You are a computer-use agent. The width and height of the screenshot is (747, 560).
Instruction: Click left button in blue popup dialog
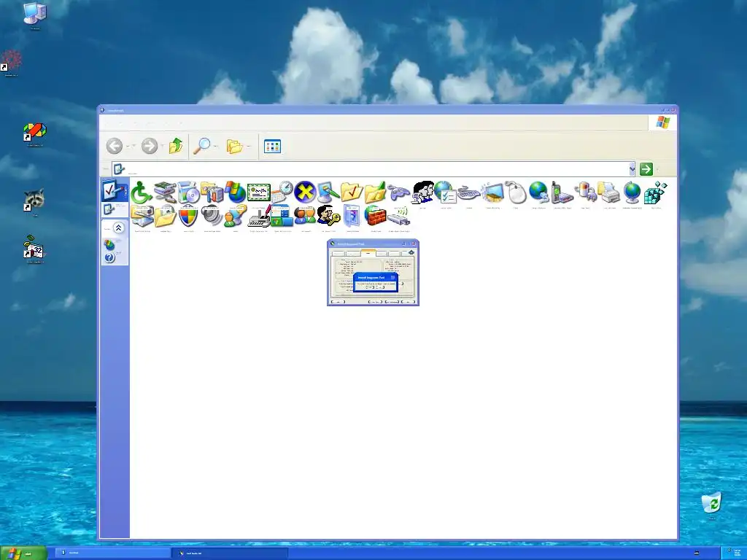[x=370, y=287]
